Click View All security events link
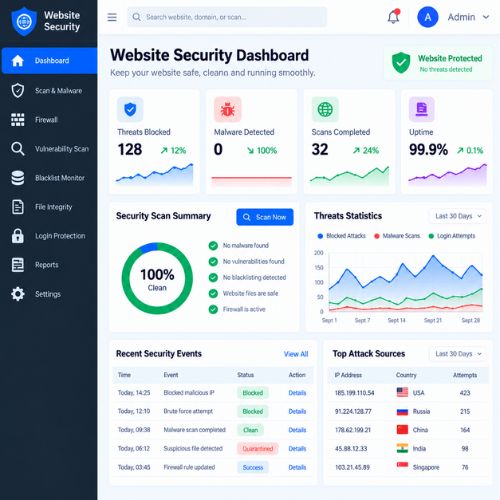Image resolution: width=500 pixels, height=500 pixels. point(296,354)
